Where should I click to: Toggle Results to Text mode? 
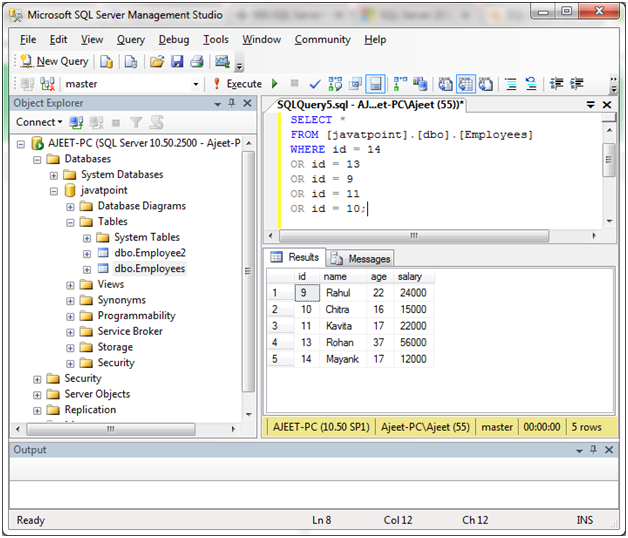click(445, 84)
